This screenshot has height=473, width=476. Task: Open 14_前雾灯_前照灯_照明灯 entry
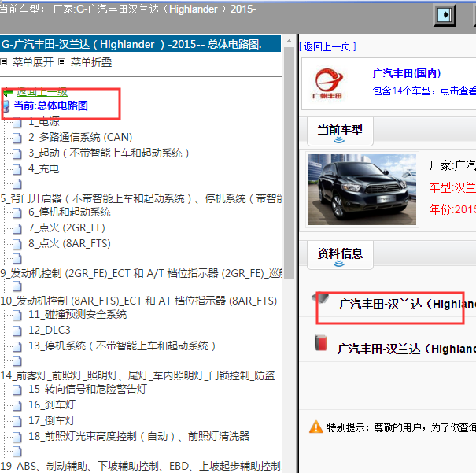pyautogui.click(x=138, y=376)
